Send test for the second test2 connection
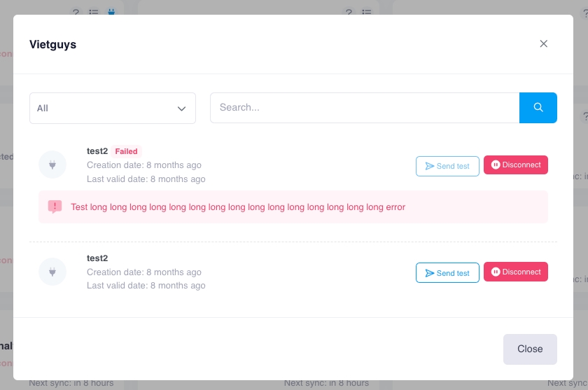Screen dimensions: 588x390 pyautogui.click(x=447, y=272)
